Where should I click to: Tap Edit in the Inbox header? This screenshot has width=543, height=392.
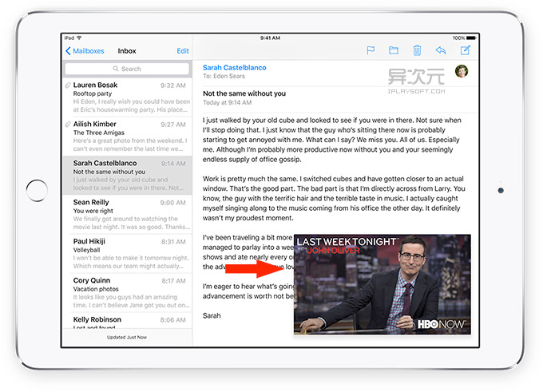click(x=183, y=51)
